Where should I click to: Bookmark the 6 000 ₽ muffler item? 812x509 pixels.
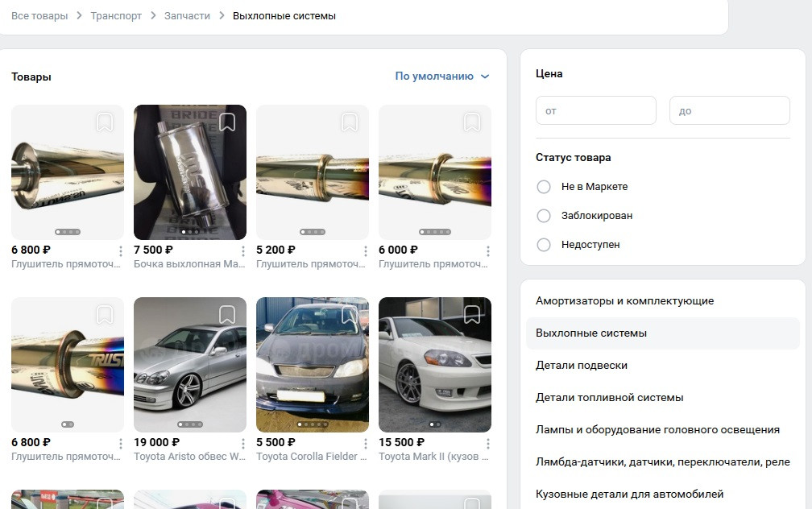[472, 122]
